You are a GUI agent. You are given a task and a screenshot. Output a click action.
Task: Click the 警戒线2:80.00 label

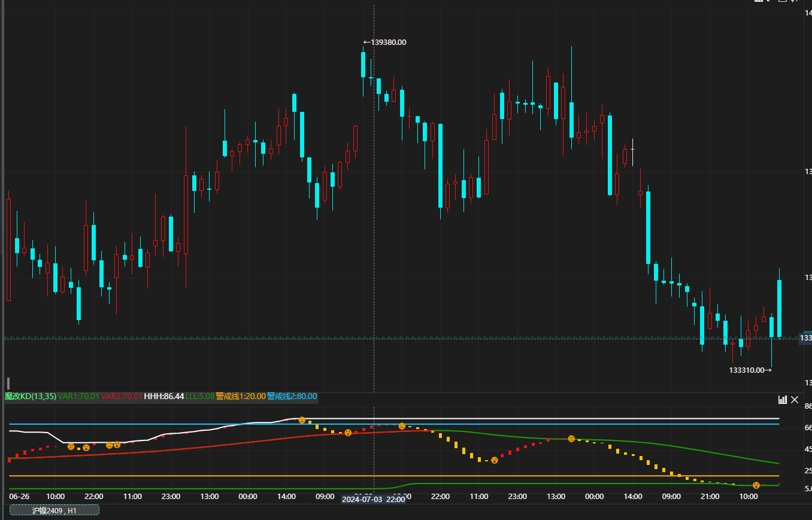click(x=292, y=396)
